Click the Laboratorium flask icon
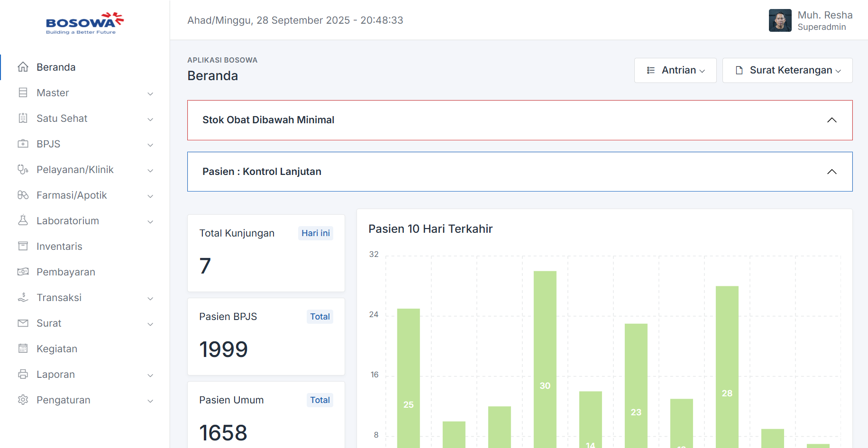Image resolution: width=868 pixels, height=448 pixels. [23, 221]
